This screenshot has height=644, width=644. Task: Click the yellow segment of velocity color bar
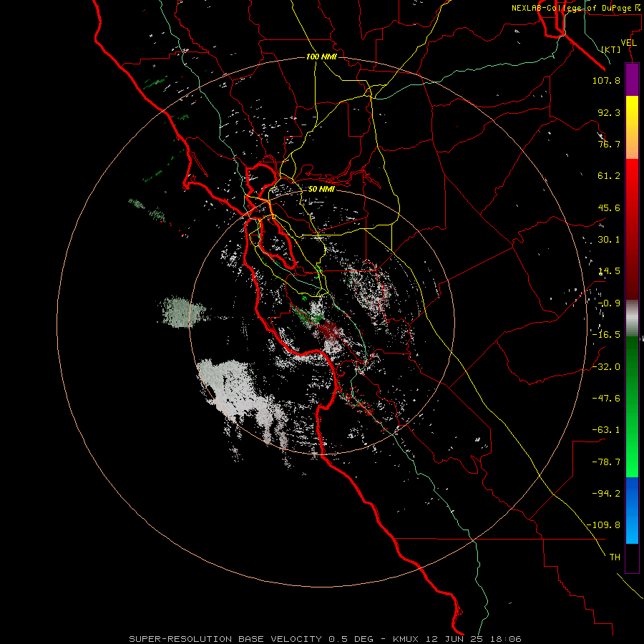632,127
